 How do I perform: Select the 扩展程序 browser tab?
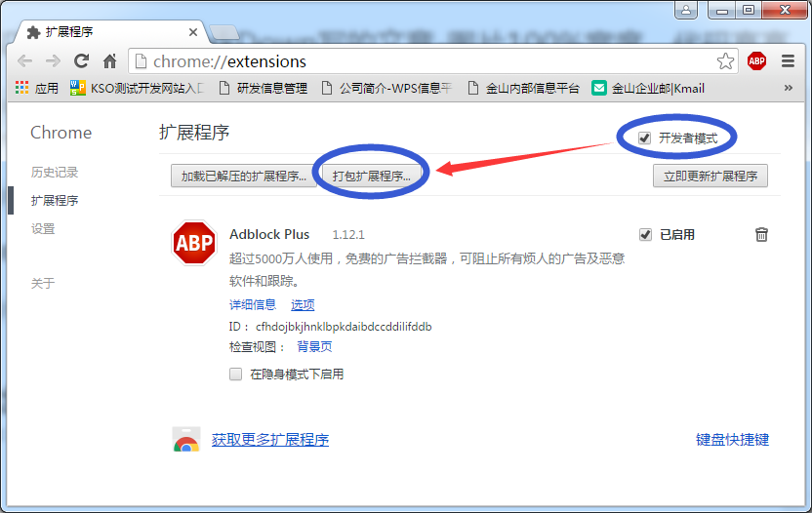click(x=109, y=32)
